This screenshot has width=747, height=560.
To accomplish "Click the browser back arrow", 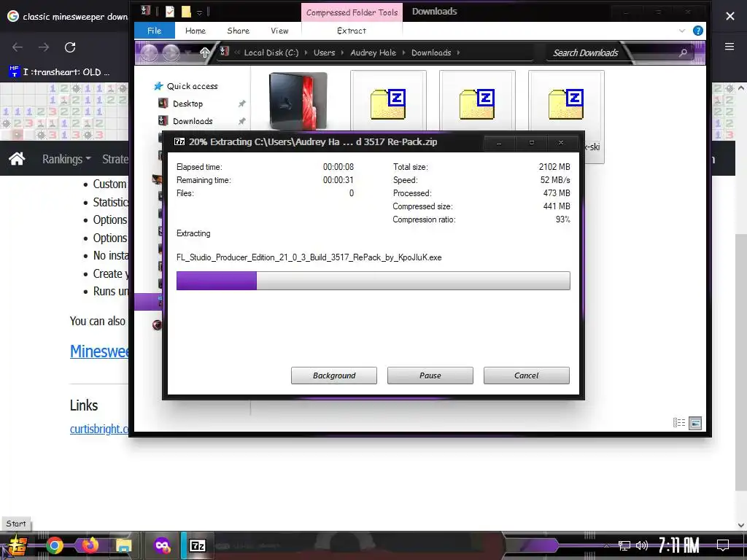I will coord(18,47).
